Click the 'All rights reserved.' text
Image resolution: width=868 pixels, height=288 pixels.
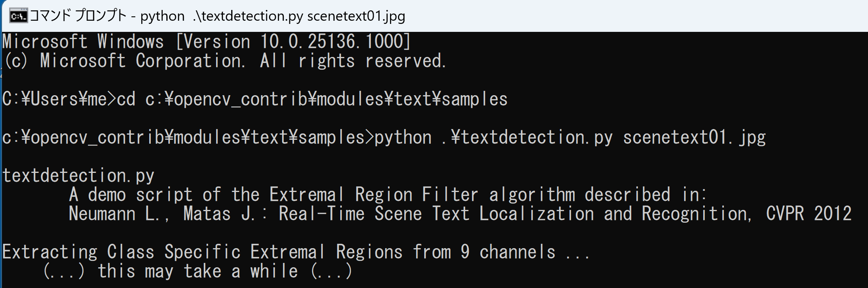353,61
